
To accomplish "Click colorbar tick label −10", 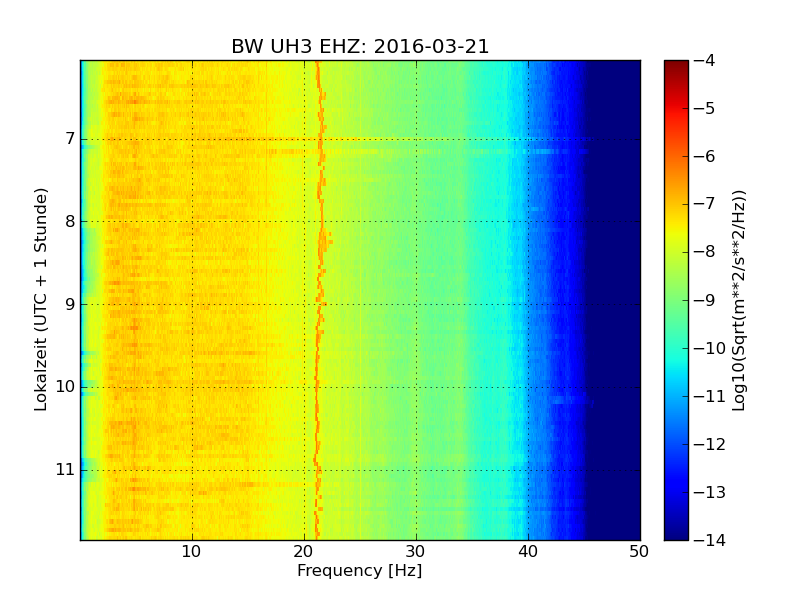I will [x=710, y=348].
